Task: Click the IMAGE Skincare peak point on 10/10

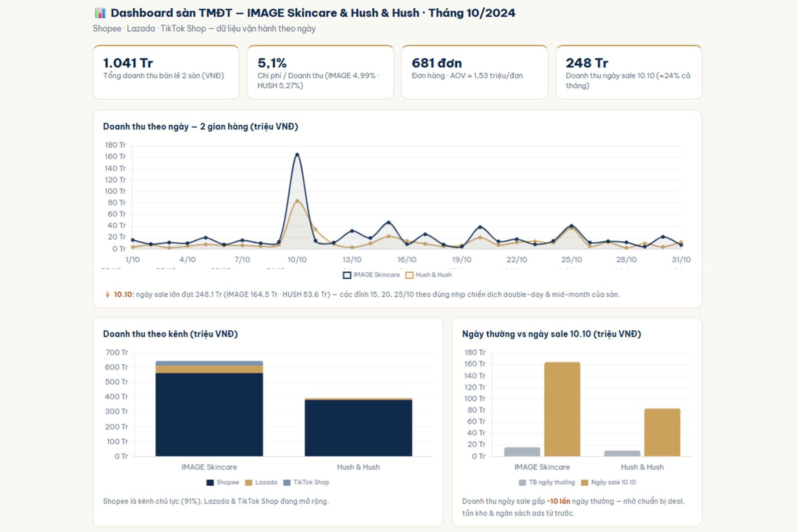Action: point(297,155)
